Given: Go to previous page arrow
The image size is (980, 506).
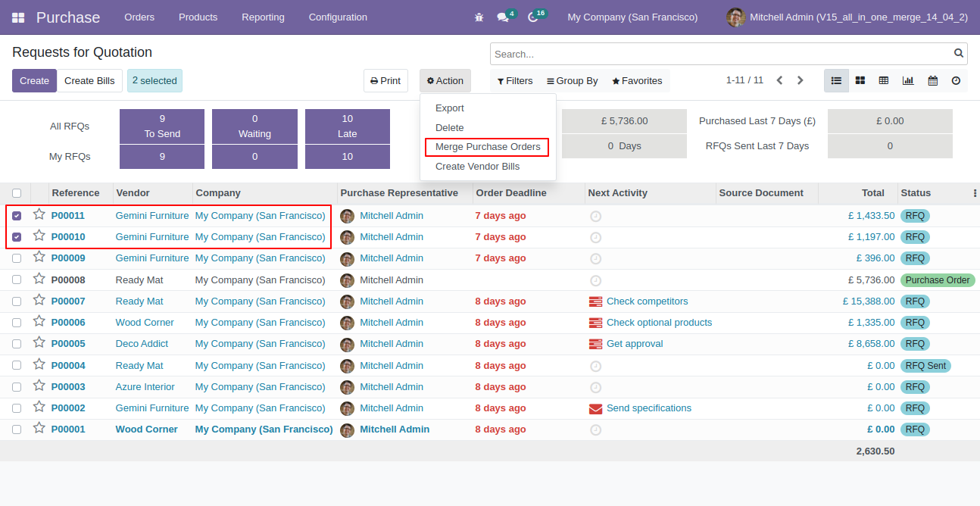Looking at the screenshot, I should point(779,80).
